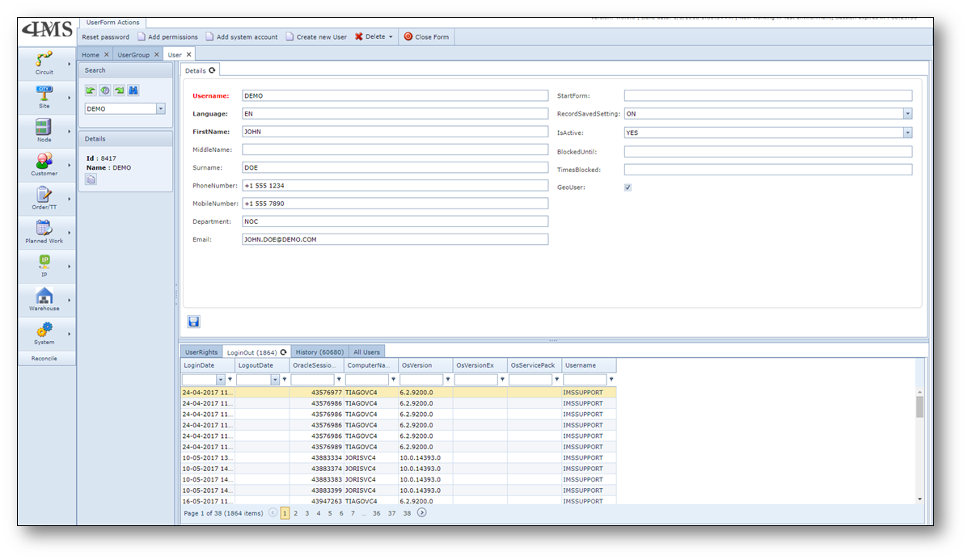The width and height of the screenshot is (968, 560).
Task: Open the Order/TT module icon
Action: (x=44, y=195)
